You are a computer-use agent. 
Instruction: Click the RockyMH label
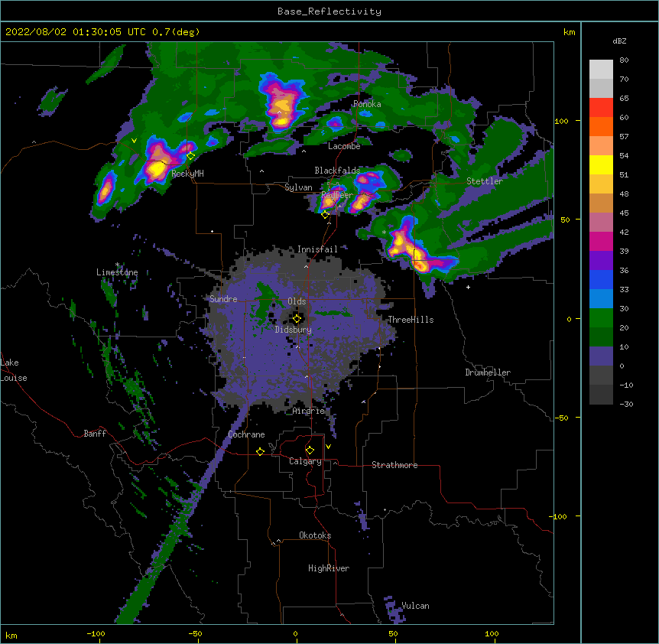click(187, 174)
